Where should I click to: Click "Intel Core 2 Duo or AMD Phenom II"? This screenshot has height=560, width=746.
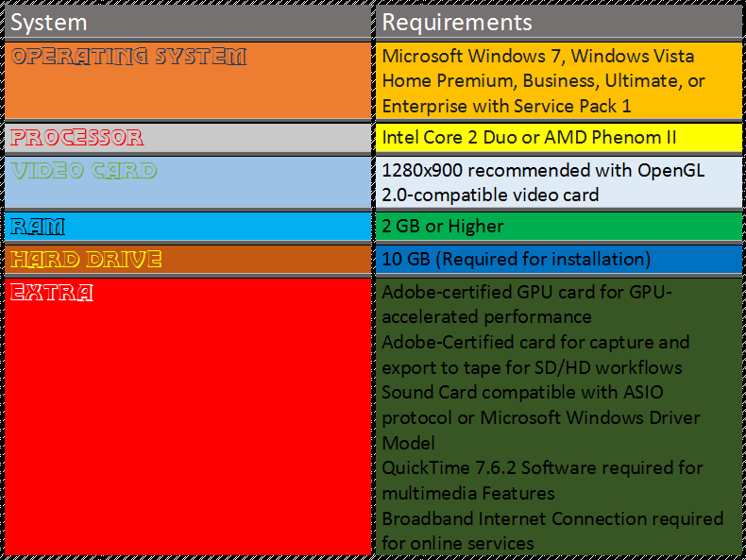(529, 138)
